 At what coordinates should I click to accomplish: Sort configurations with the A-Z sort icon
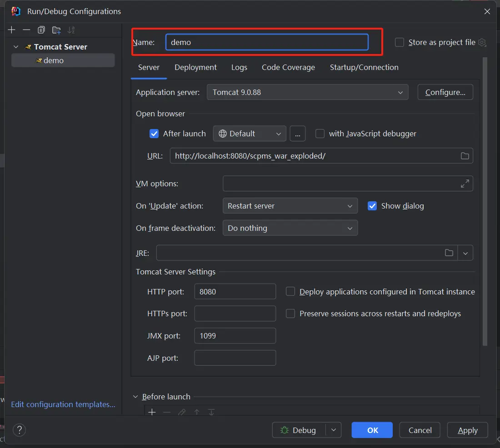pyautogui.click(x=71, y=30)
